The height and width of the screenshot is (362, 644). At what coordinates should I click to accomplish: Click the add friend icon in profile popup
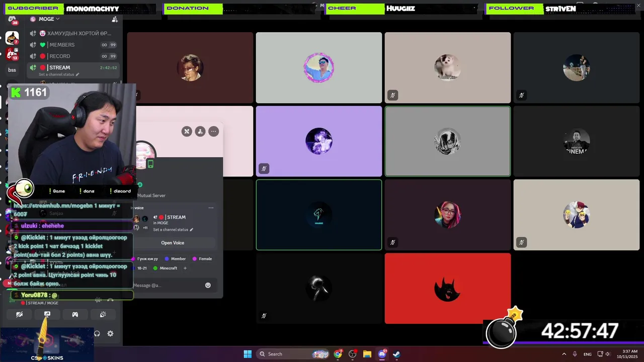coord(200,131)
